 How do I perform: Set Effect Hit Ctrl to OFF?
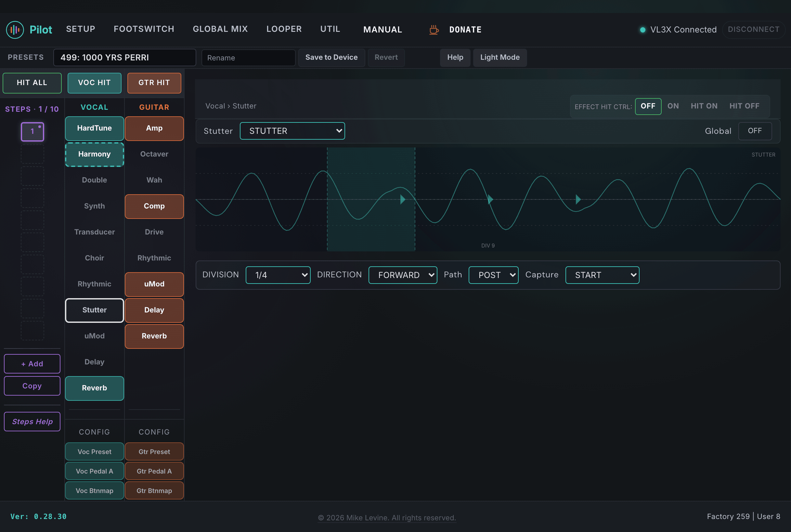648,106
